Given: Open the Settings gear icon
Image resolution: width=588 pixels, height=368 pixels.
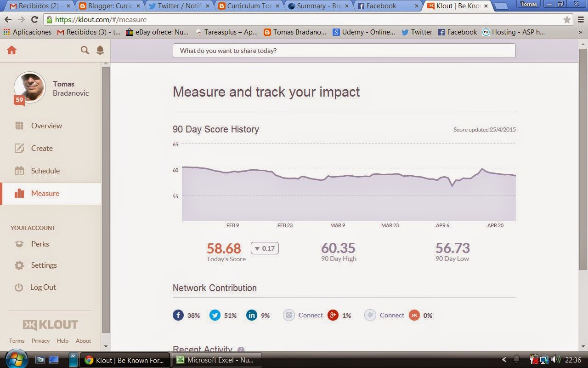Looking at the screenshot, I should click(19, 265).
